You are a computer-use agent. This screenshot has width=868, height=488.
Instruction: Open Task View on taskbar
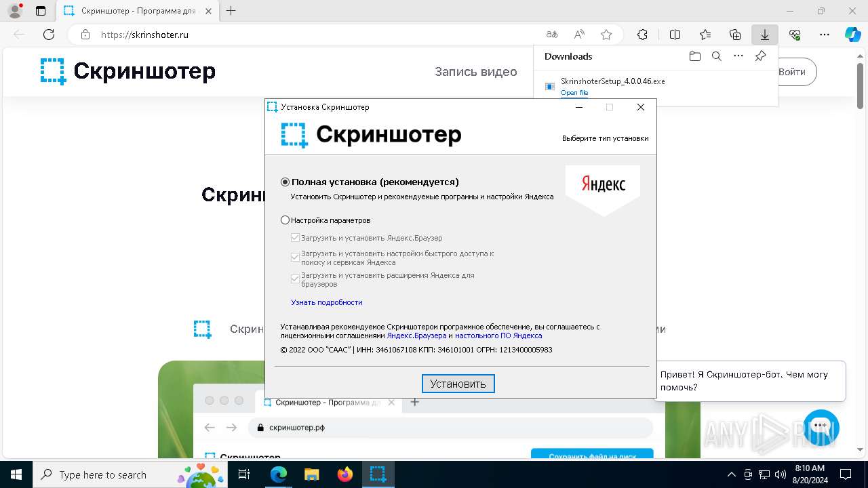tap(245, 474)
